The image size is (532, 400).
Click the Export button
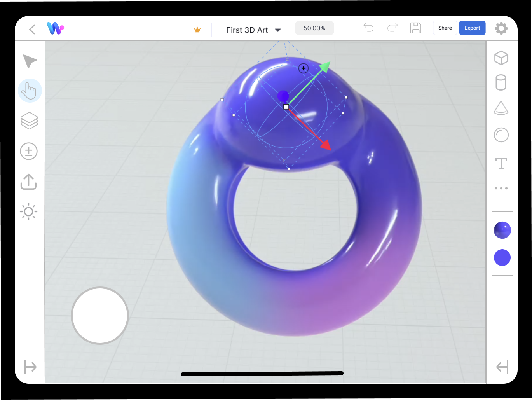(x=472, y=28)
